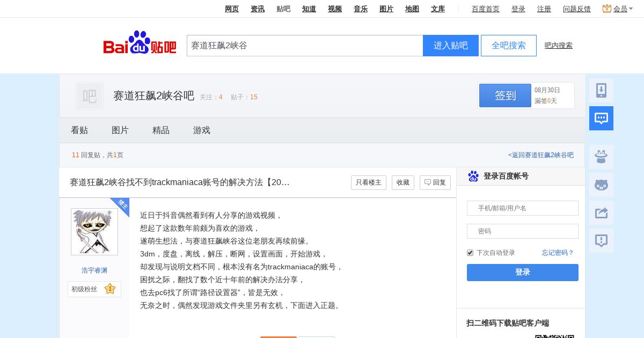Open the 忘记密码？ link
The width and height of the screenshot is (644, 338).
pyautogui.click(x=558, y=253)
